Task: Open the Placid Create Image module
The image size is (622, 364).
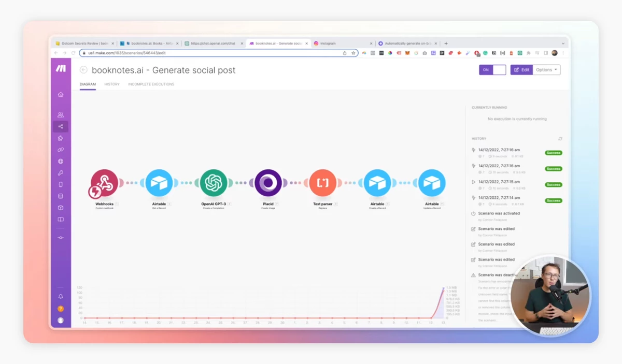Action: 268,183
